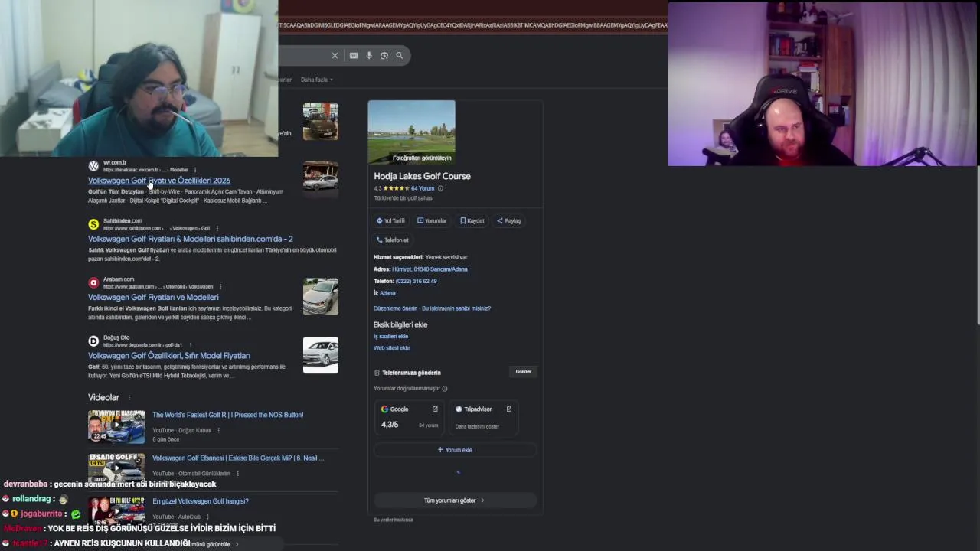Open the Tripadvisor 'Daha fazlasını göster' card
Image resolution: width=980 pixels, height=551 pixels.
point(484,418)
